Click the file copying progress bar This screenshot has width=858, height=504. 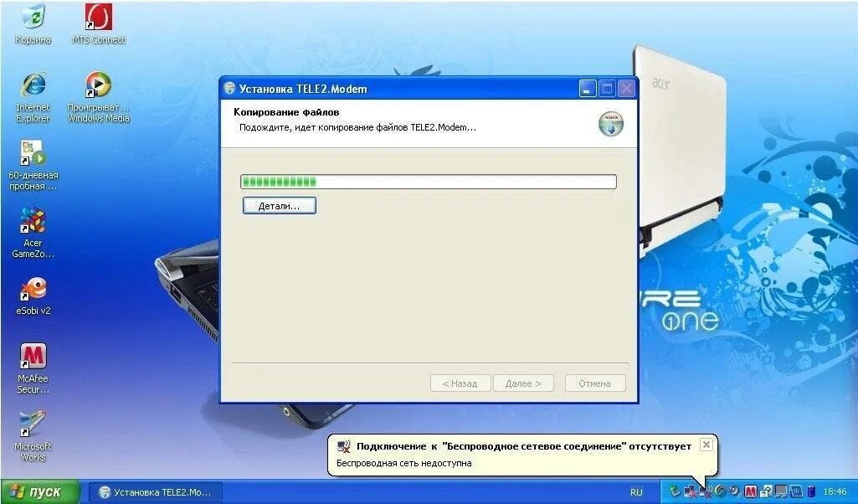tap(429, 182)
